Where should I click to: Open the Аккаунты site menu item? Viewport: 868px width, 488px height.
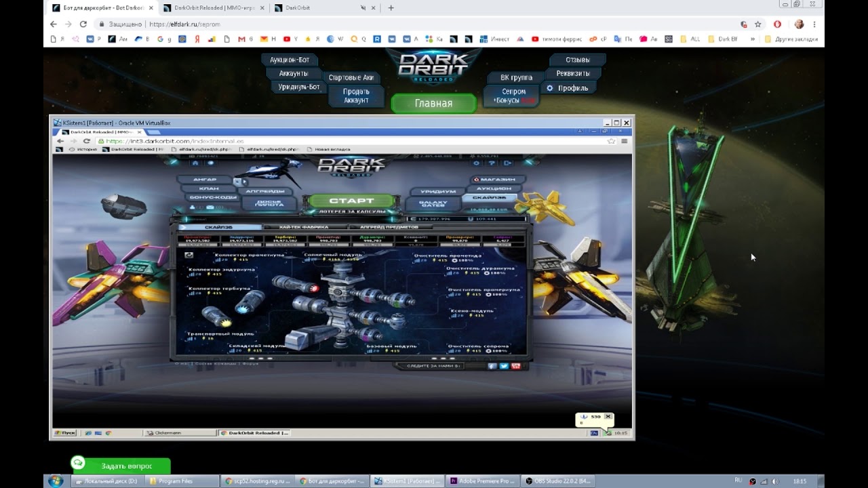click(x=293, y=73)
